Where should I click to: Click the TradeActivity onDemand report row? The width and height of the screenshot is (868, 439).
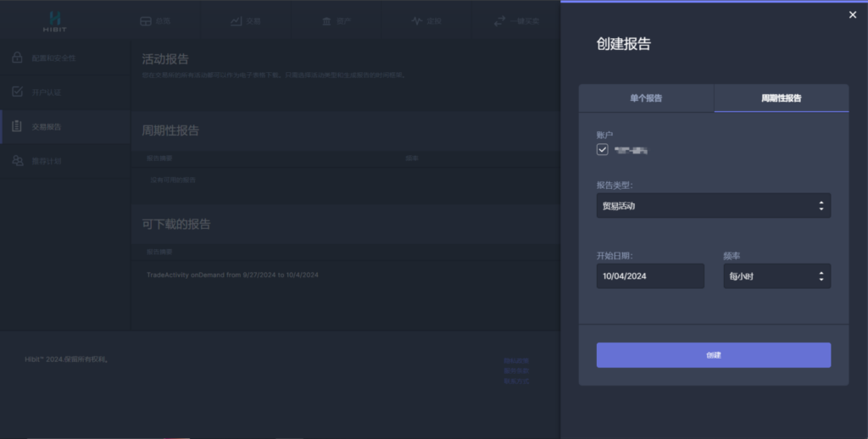coord(232,275)
